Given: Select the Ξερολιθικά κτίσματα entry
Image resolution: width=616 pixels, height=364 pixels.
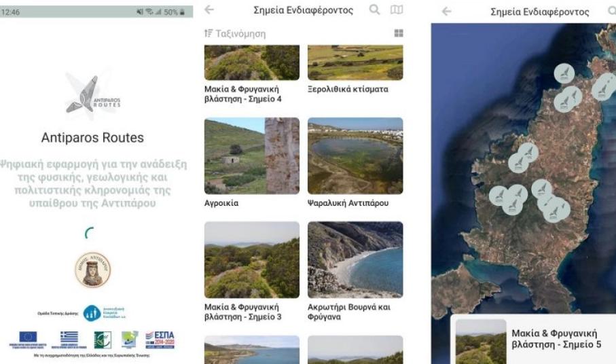Looking at the screenshot, I should click(x=348, y=90).
